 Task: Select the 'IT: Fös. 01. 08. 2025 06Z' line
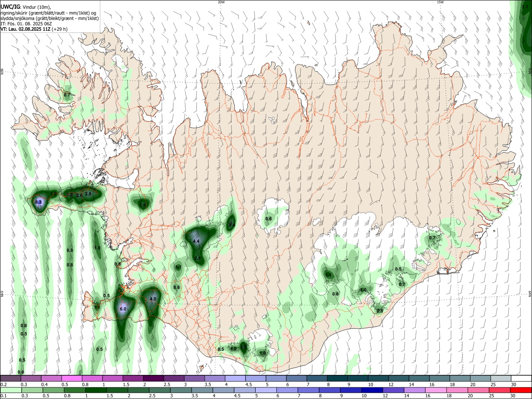26,24
